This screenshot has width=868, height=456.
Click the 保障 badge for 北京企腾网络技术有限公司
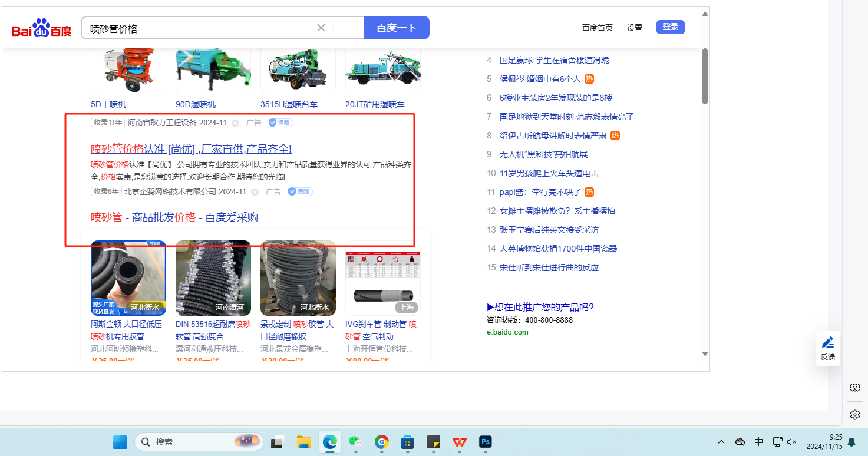click(300, 191)
